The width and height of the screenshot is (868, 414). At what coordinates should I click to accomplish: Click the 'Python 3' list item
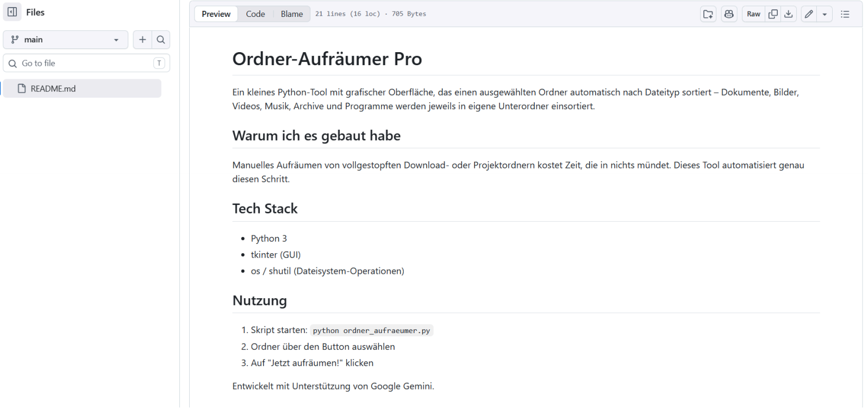[269, 239]
